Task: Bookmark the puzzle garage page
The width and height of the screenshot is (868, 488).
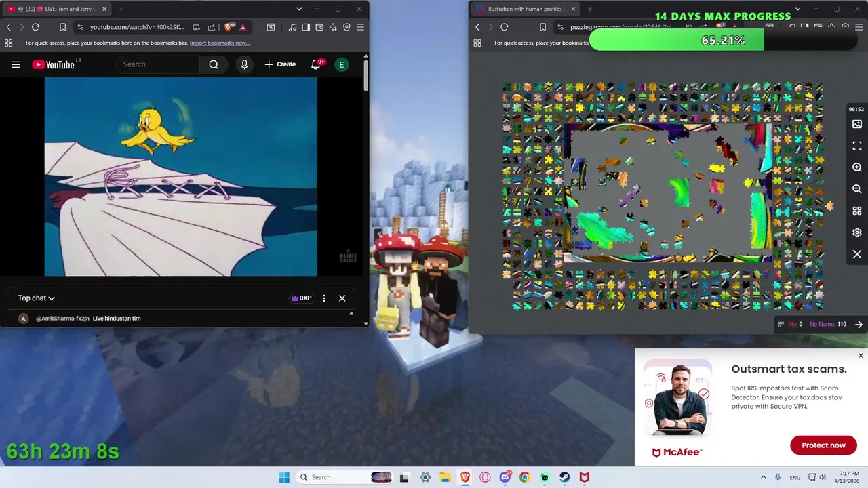Action: [x=542, y=27]
